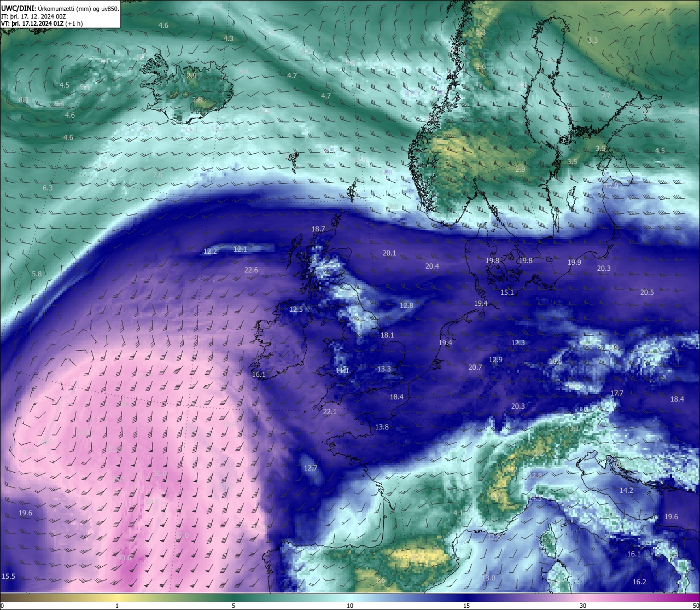Click the 5.8 value label

coord(37,274)
